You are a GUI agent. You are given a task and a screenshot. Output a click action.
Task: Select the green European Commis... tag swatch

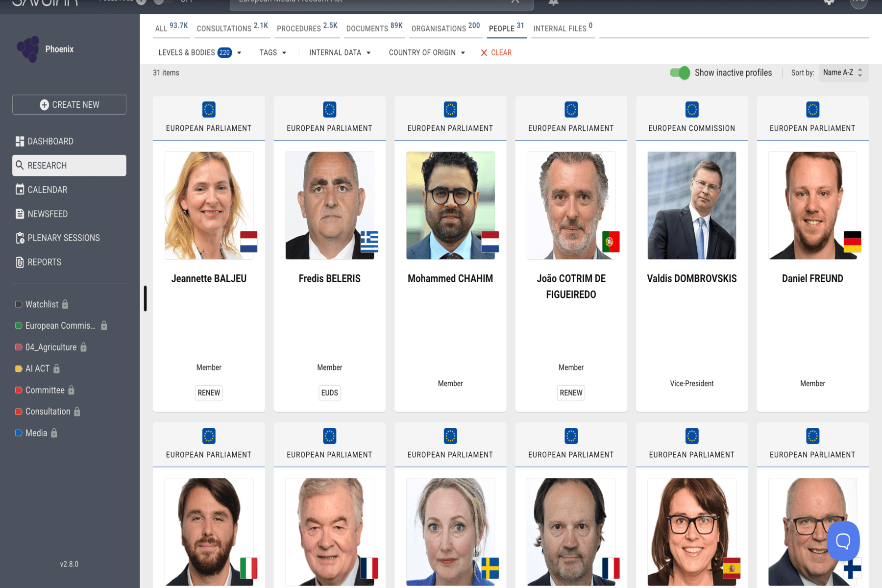click(19, 326)
